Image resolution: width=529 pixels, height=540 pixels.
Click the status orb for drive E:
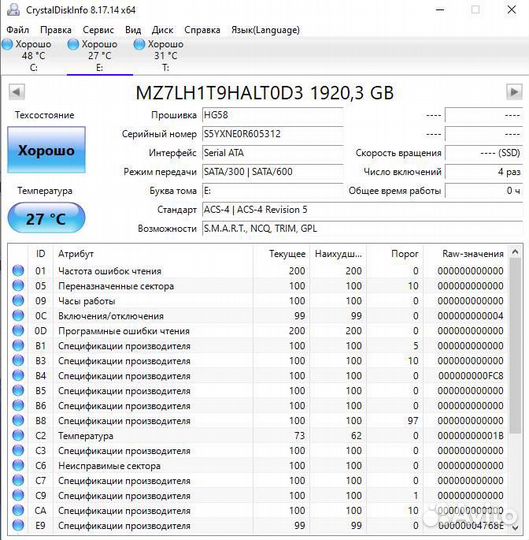tap(73, 44)
